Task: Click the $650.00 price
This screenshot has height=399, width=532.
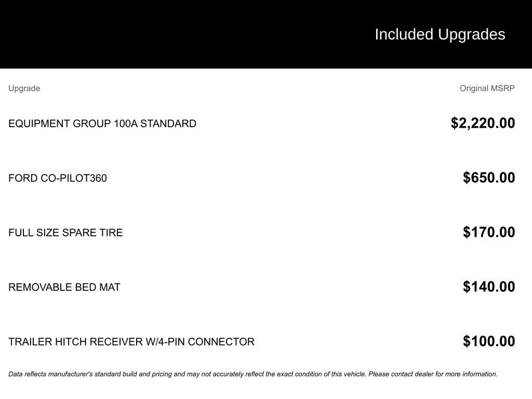Action: click(489, 178)
